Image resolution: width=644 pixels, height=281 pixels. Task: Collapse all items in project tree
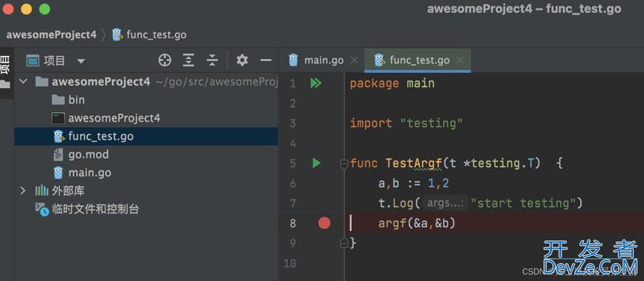(212, 60)
